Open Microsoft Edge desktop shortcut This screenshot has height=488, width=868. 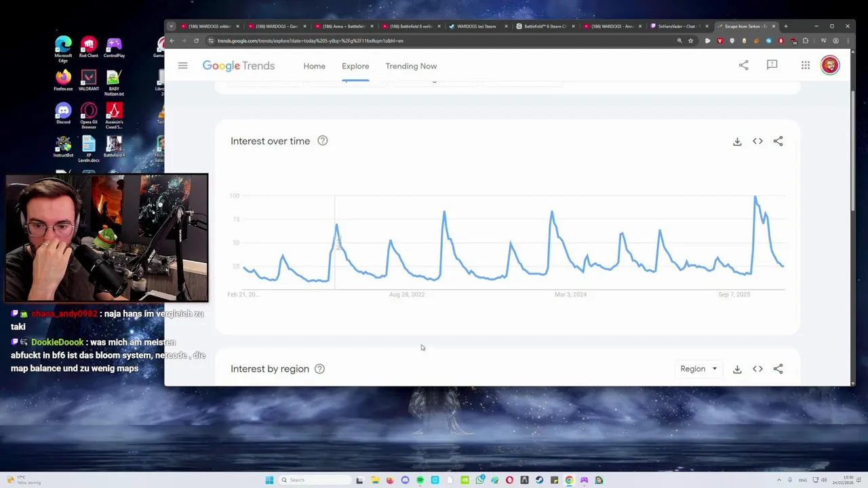tap(63, 47)
